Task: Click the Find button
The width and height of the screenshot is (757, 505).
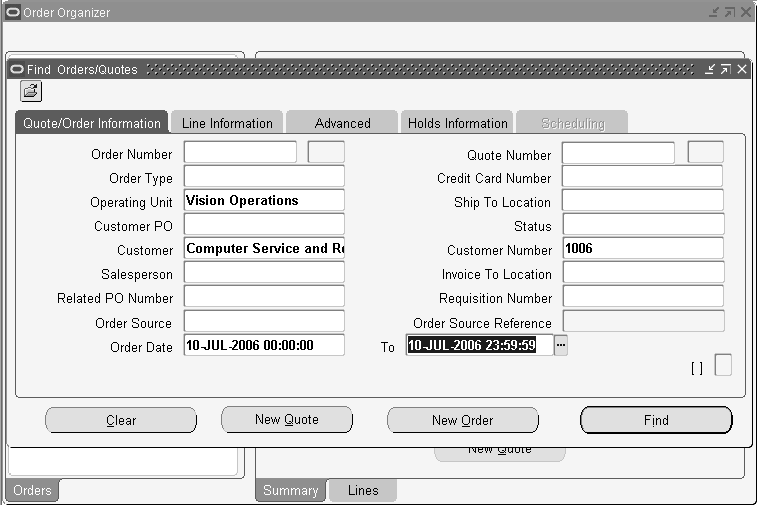Action: pos(656,420)
